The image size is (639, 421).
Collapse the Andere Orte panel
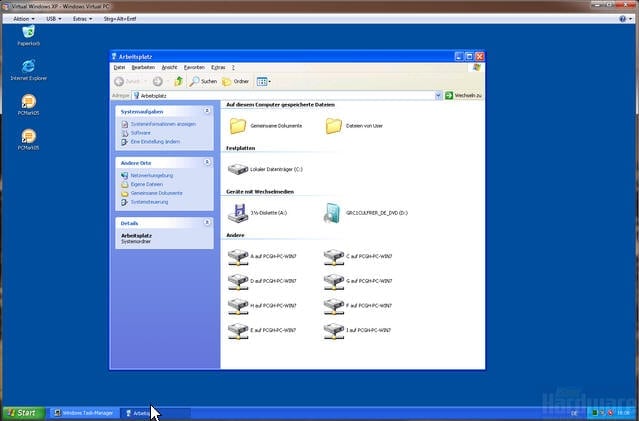tap(207, 162)
